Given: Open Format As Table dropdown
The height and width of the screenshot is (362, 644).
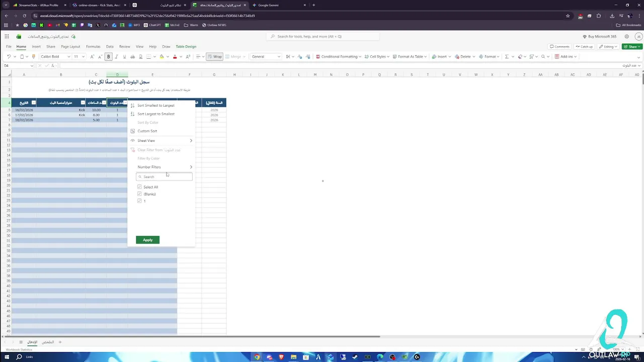Looking at the screenshot, I should click(x=410, y=56).
